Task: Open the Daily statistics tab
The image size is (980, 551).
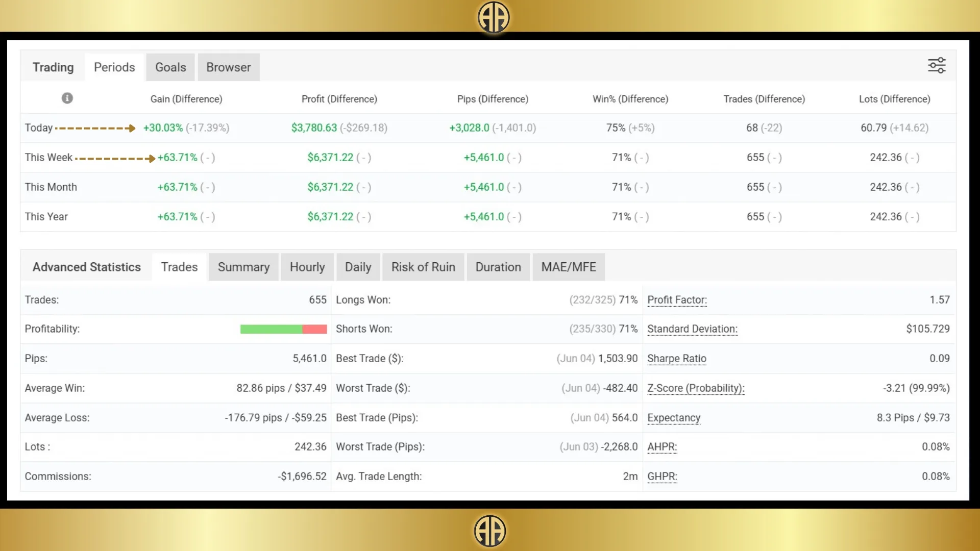Action: (x=358, y=267)
